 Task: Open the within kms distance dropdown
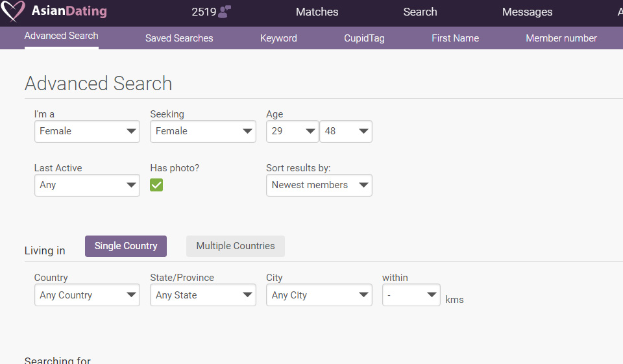(411, 295)
